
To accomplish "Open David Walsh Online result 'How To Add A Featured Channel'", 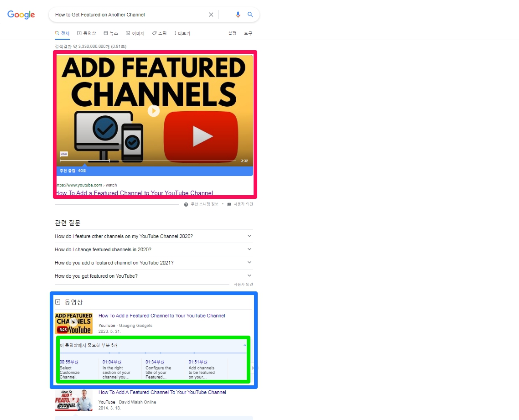I will tap(162, 392).
